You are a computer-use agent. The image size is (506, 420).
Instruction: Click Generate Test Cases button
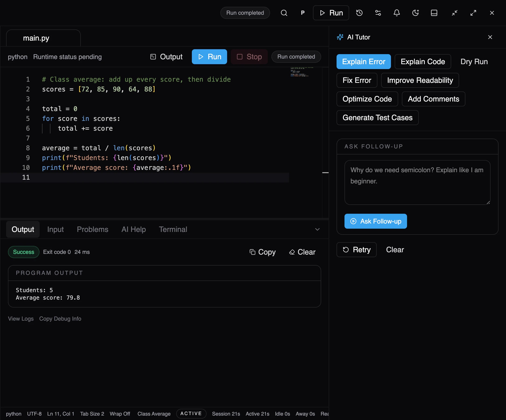(x=377, y=118)
